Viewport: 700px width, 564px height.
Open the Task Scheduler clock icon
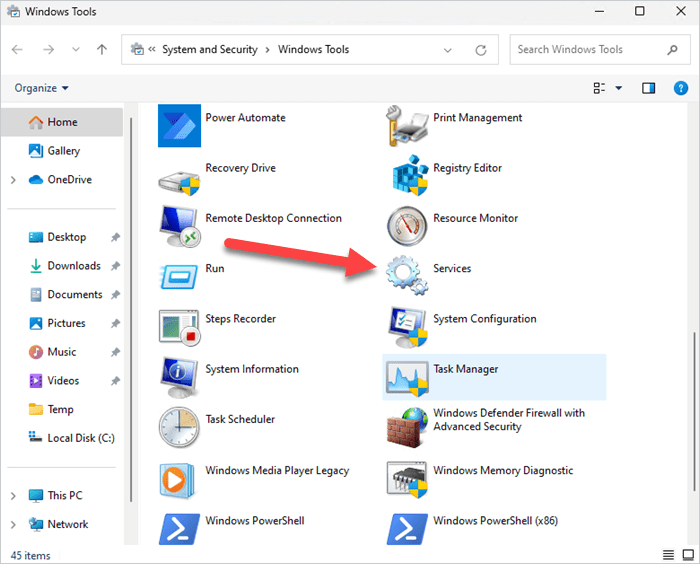[179, 427]
